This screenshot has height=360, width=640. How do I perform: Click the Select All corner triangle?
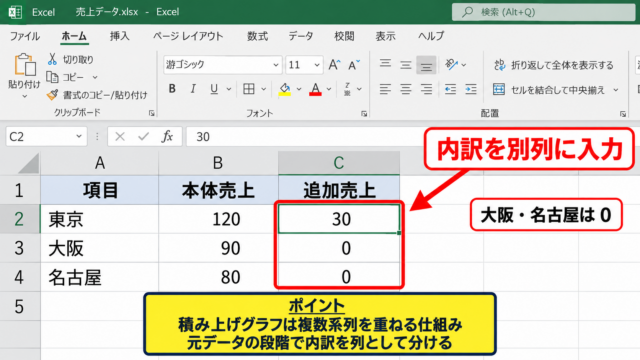(29, 164)
